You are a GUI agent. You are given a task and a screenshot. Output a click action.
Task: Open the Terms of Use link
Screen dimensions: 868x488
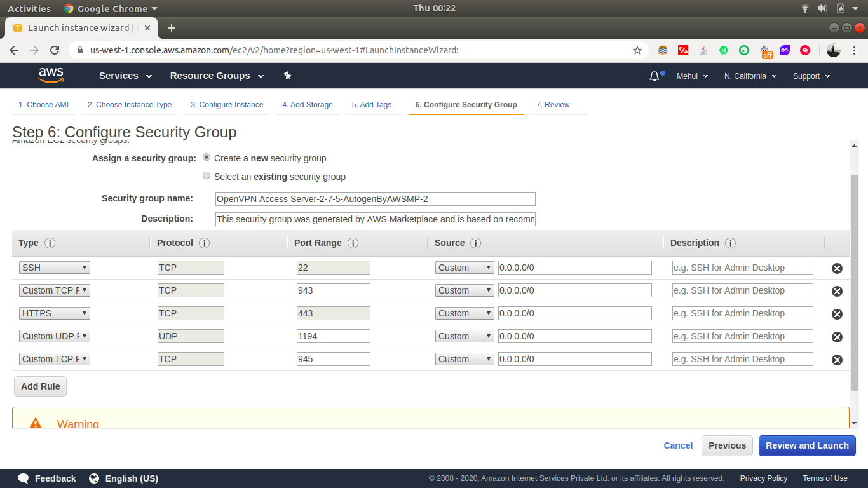point(825,478)
